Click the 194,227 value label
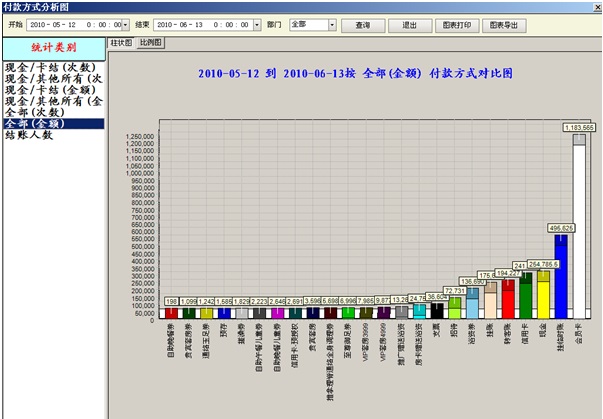 tap(508, 273)
